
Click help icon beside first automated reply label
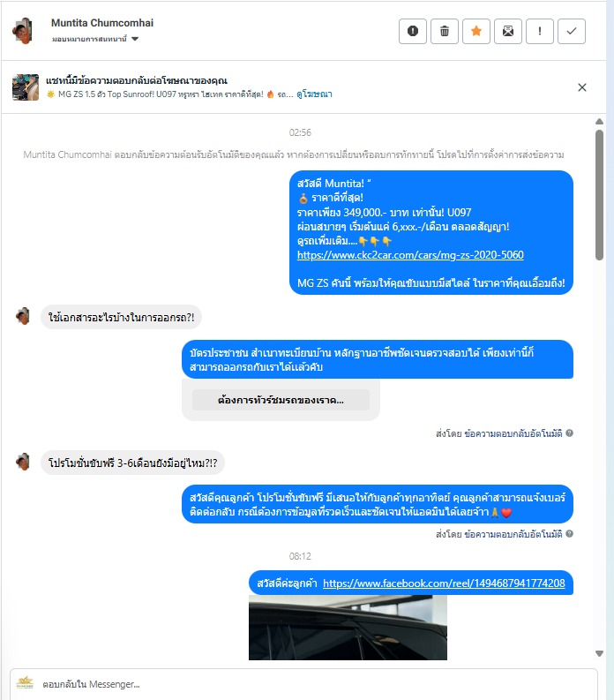coord(569,433)
